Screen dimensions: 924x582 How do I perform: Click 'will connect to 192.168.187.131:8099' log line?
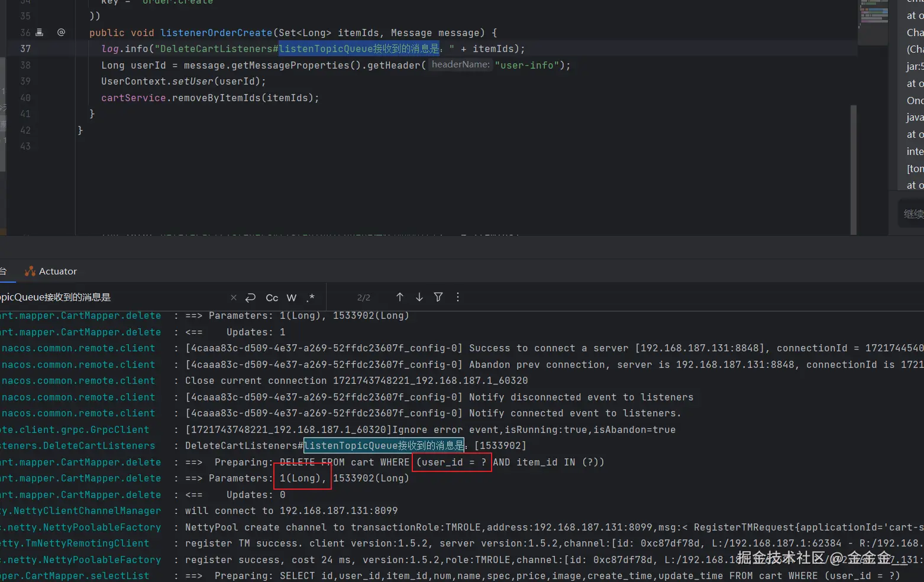click(x=292, y=510)
